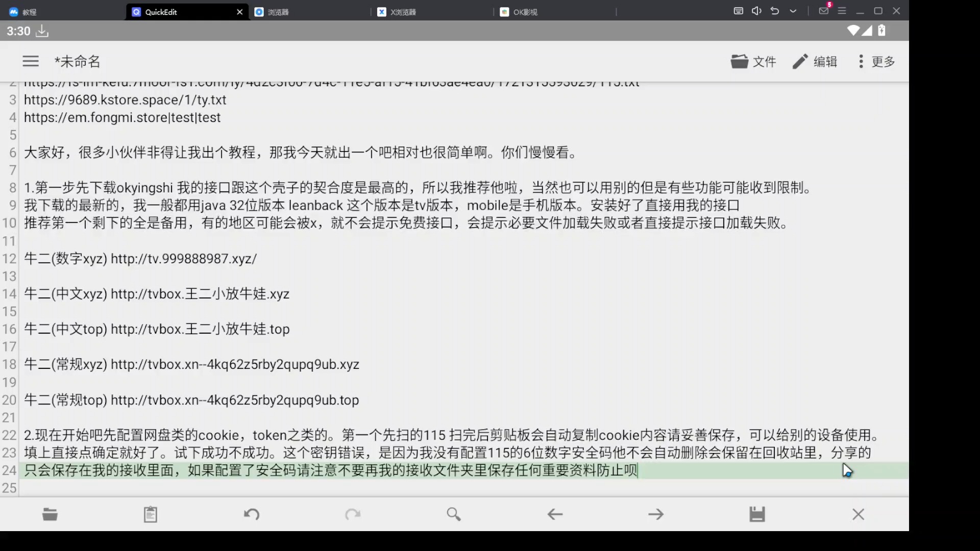The image size is (980, 551).
Task: Click the back/rotate arrow icon in title bar
Action: pos(775,11)
